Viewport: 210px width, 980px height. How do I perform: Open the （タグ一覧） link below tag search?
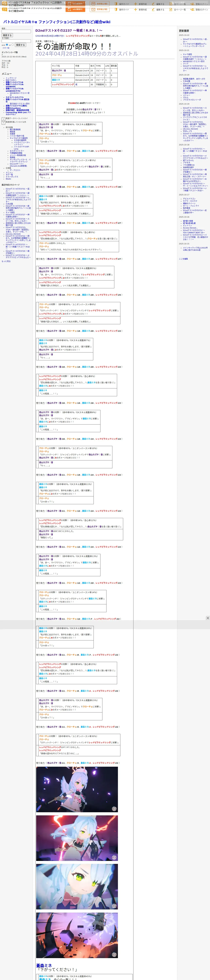pyautogui.click(x=6, y=48)
